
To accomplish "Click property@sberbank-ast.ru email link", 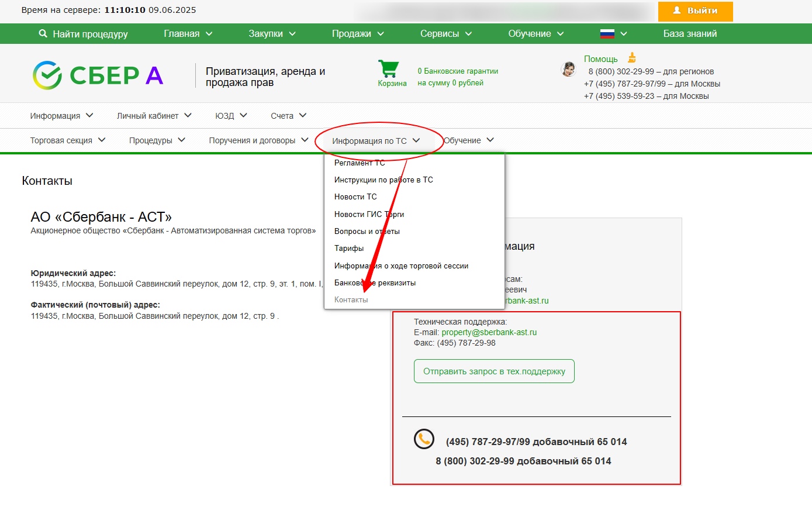I will 489,332.
